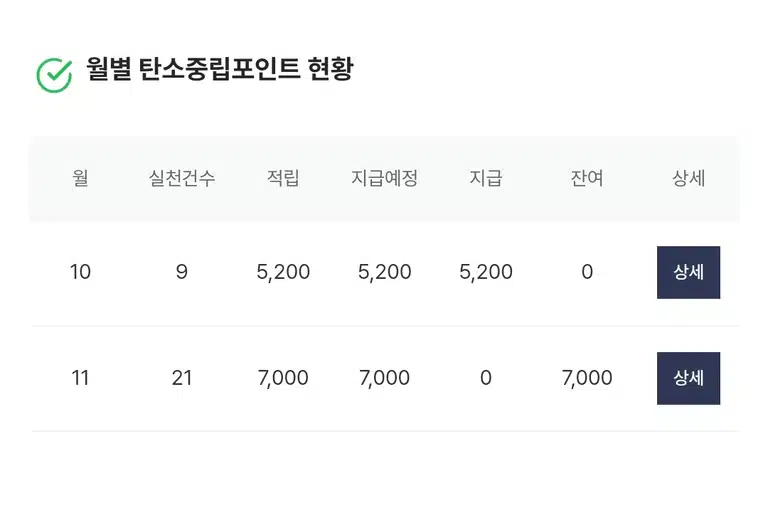Click the 0 remaining balance in the October row

[587, 272]
